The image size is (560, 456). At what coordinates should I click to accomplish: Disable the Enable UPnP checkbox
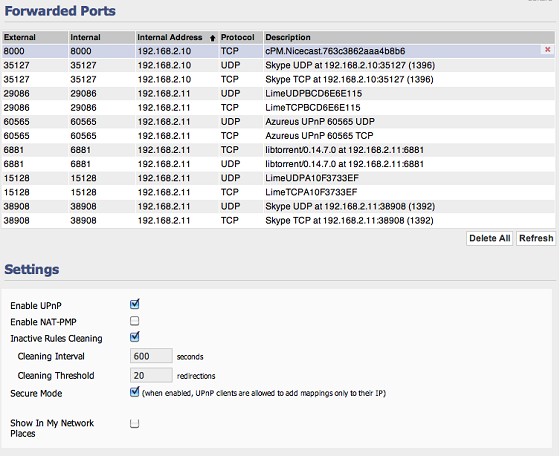click(x=134, y=304)
